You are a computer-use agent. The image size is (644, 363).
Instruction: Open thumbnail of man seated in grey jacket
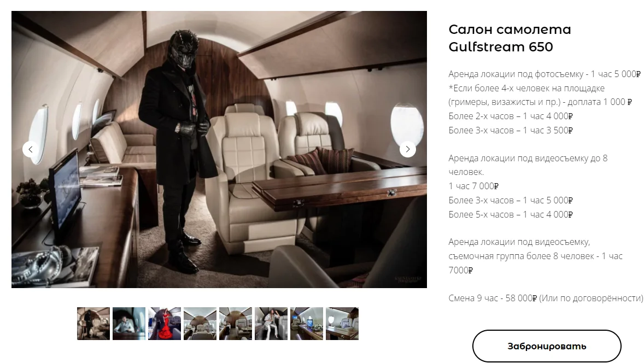click(129, 324)
